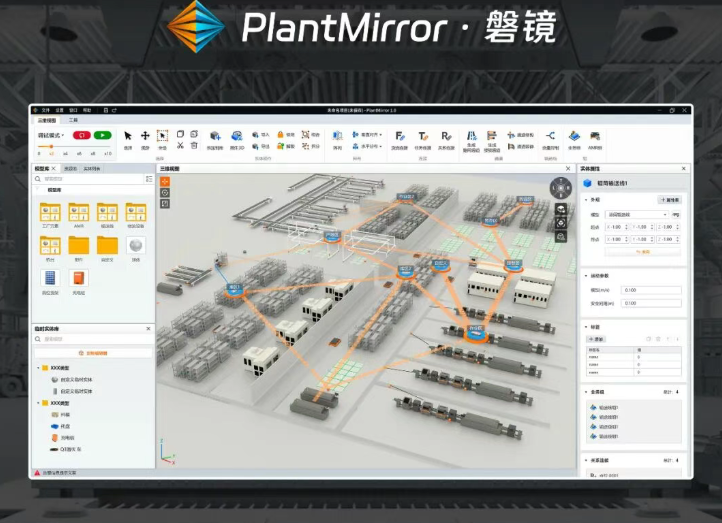The height and width of the screenshot is (523, 722).
Task: Toggle the list view icon beside model search
Action: (149, 179)
